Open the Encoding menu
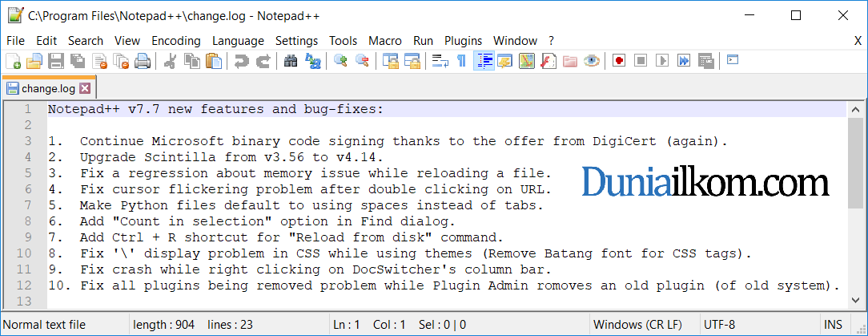Image resolution: width=868 pixels, height=336 pixels. (176, 40)
